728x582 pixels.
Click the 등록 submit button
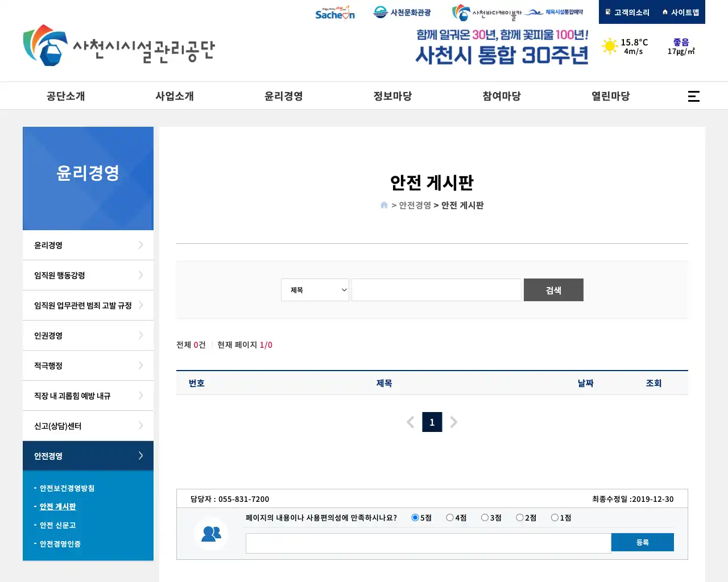[642, 542]
